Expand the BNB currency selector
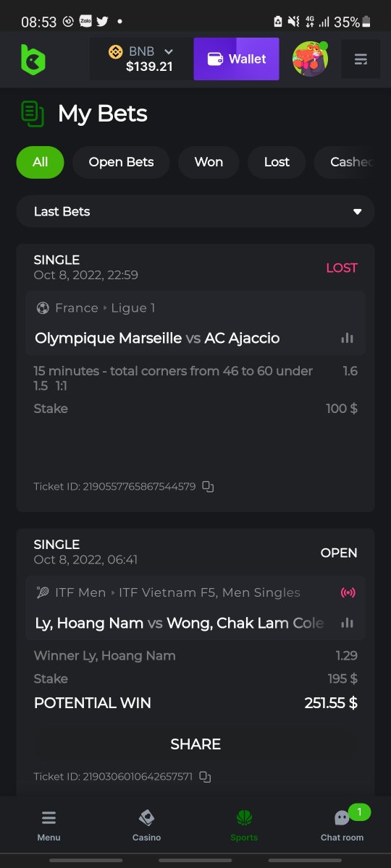The width and height of the screenshot is (391, 868). [x=141, y=59]
